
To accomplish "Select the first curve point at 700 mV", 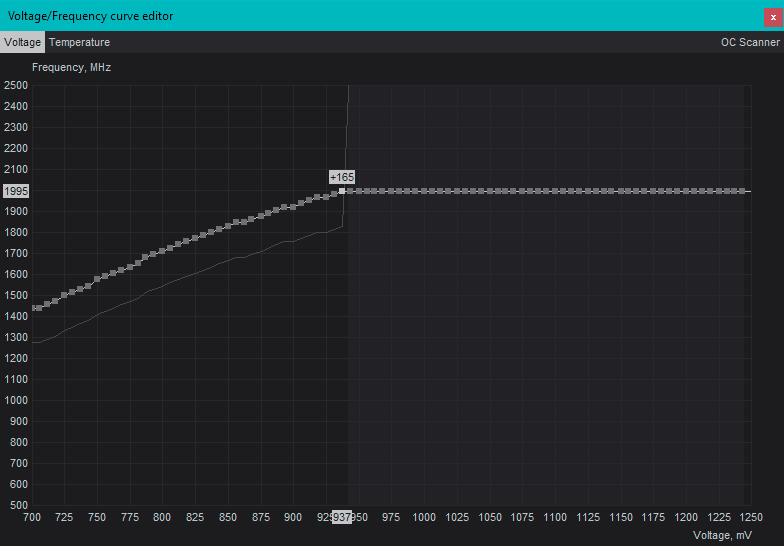I will click(34, 308).
